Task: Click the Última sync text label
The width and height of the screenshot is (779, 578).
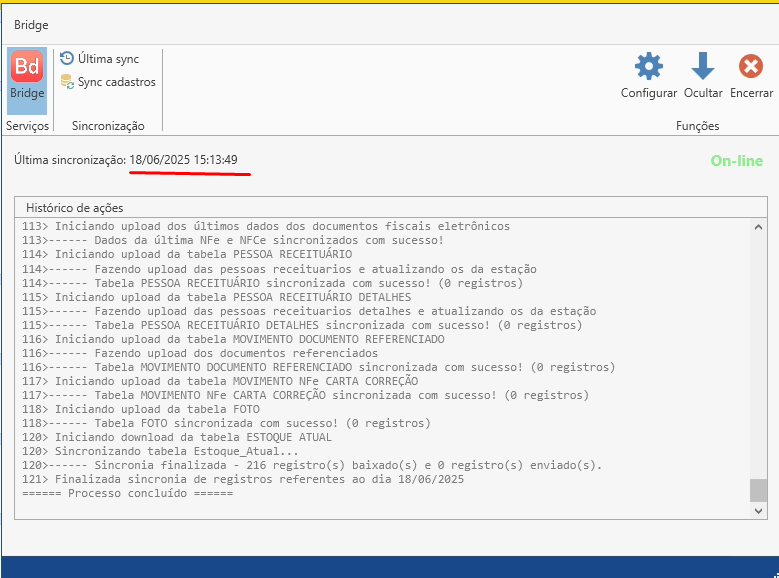Action: (109, 59)
